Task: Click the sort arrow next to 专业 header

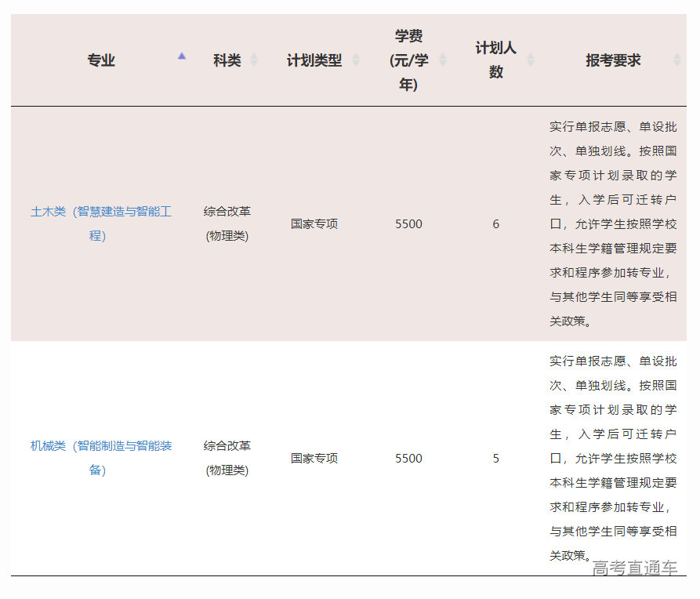Action: point(182,56)
